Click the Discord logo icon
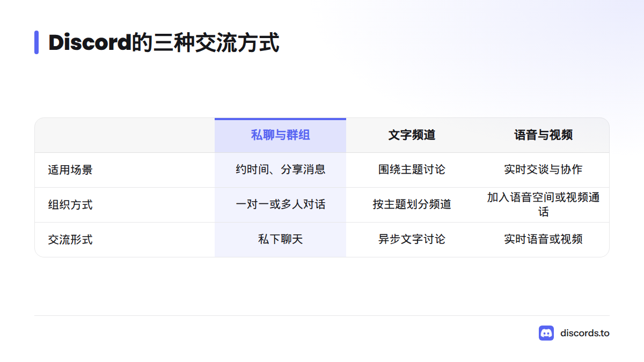The height and width of the screenshot is (362, 644). coord(546,333)
